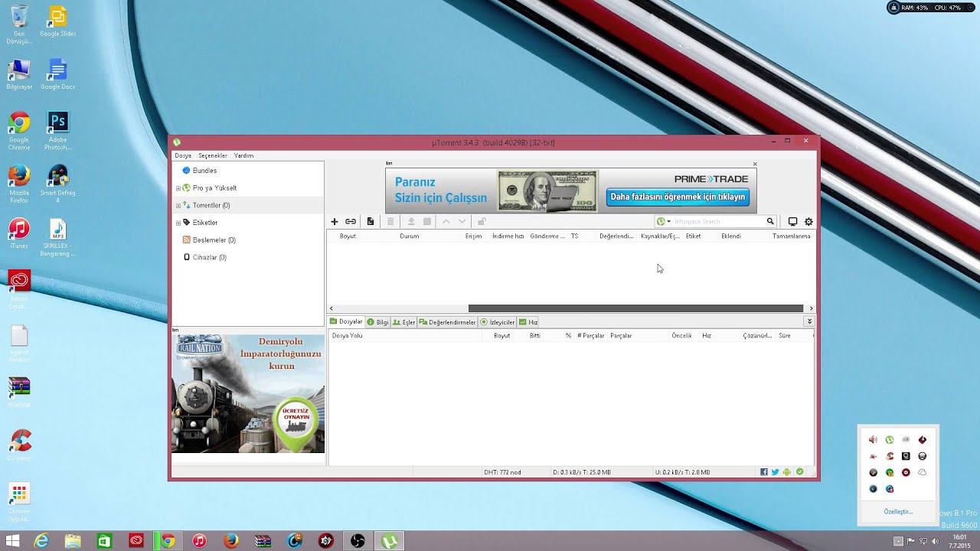Sort torrent list by Durum column
980x551 pixels.
409,236
